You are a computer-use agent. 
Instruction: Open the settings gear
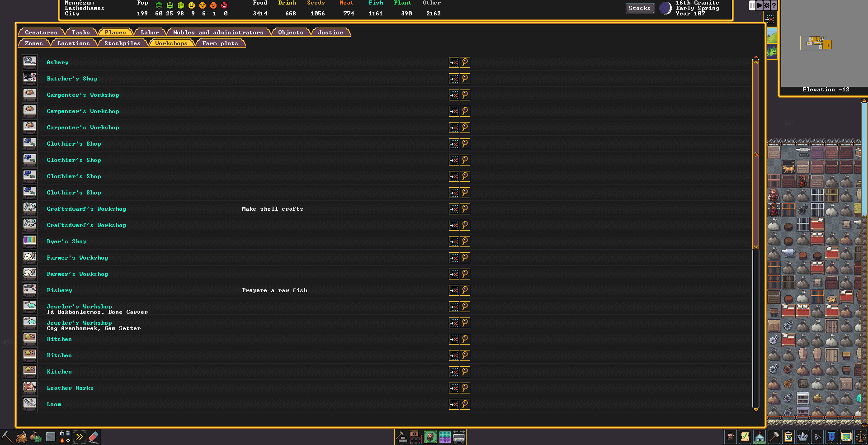pos(767,5)
